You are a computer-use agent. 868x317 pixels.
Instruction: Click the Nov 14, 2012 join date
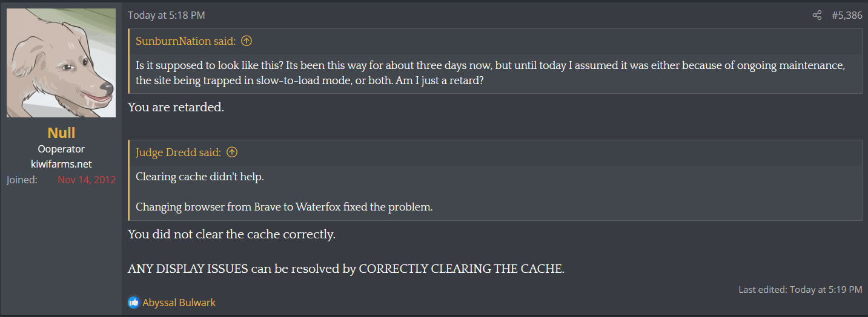(87, 180)
